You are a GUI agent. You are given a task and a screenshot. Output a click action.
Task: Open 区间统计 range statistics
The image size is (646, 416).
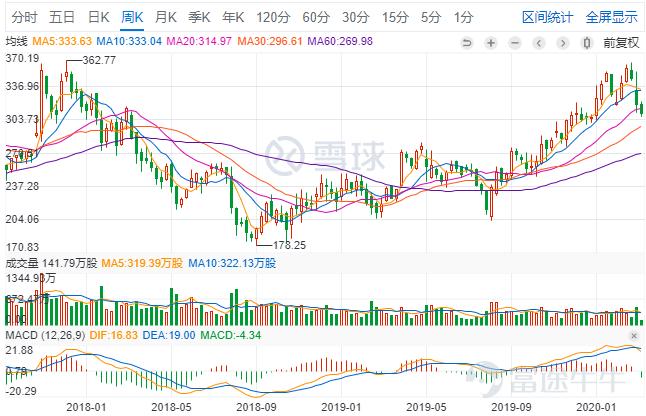click(x=549, y=17)
